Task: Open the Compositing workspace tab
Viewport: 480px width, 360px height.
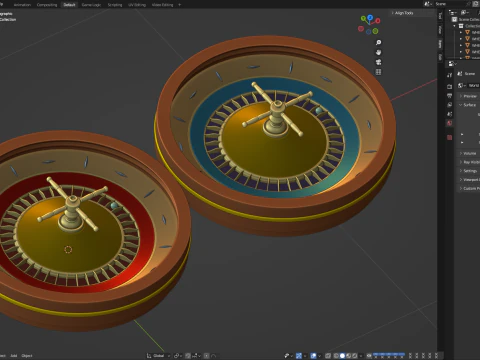Action: click(47, 5)
